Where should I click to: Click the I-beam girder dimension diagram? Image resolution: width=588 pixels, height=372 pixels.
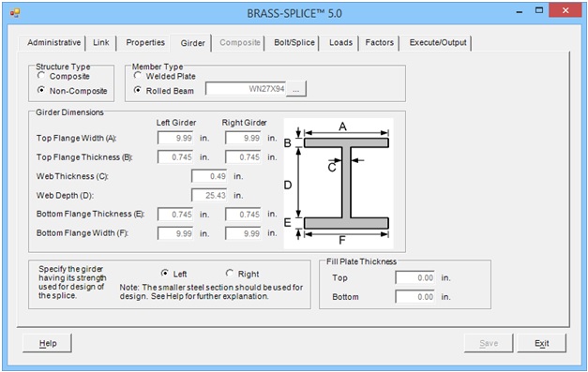pos(339,184)
